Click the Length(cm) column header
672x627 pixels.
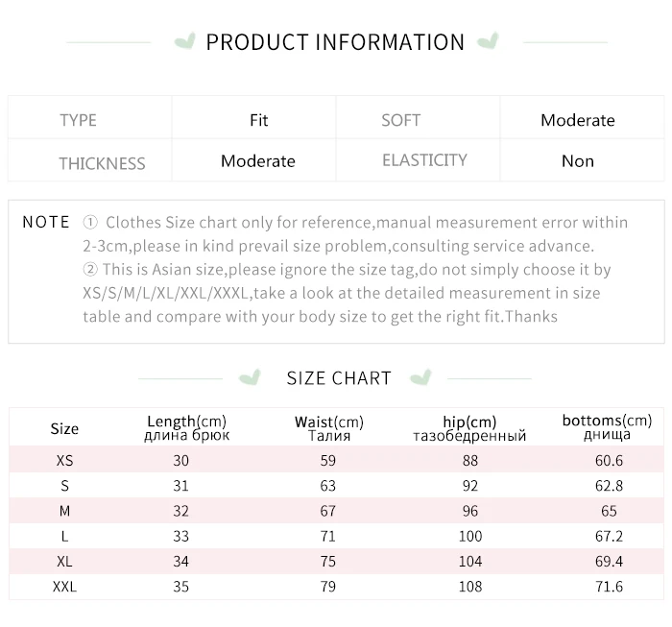tap(186, 428)
